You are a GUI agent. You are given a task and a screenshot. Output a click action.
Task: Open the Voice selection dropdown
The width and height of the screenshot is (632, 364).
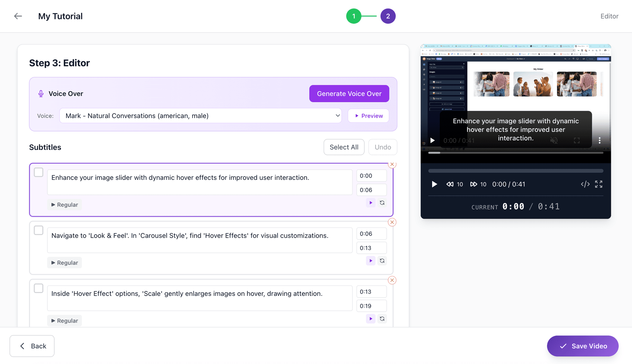(200, 116)
